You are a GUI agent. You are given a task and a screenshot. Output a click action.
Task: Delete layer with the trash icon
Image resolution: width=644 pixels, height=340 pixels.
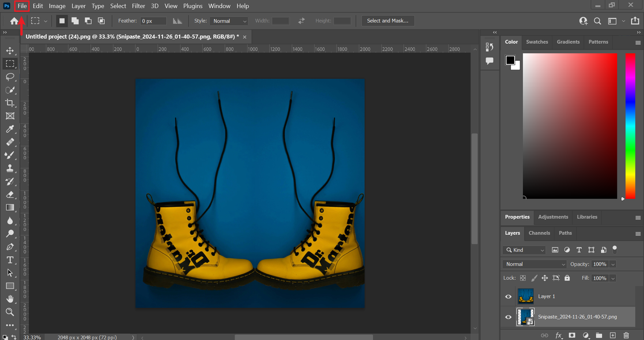pos(626,335)
